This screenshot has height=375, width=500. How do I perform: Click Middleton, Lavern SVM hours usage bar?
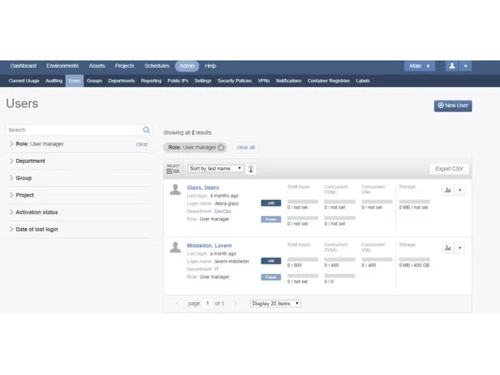coord(303,259)
